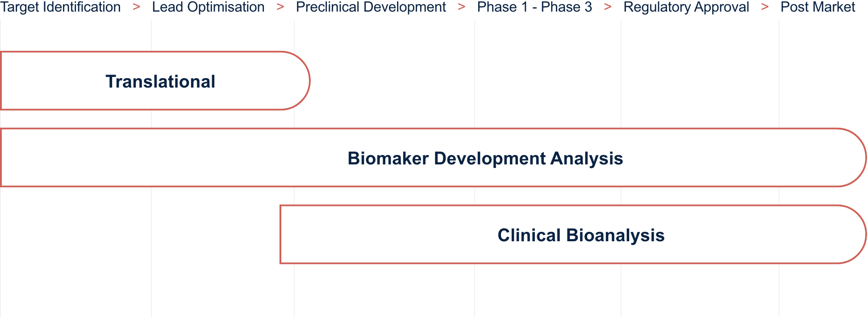Screen dimensions: 868x319
Task: Select the Target Identification stage
Action: point(60,7)
